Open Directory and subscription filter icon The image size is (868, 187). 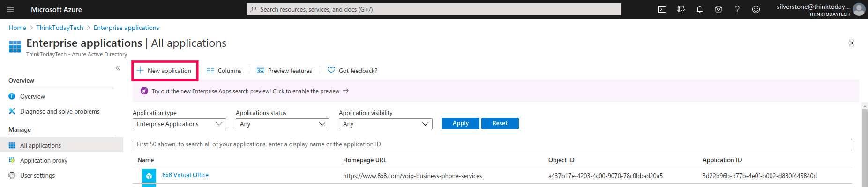coord(681,9)
